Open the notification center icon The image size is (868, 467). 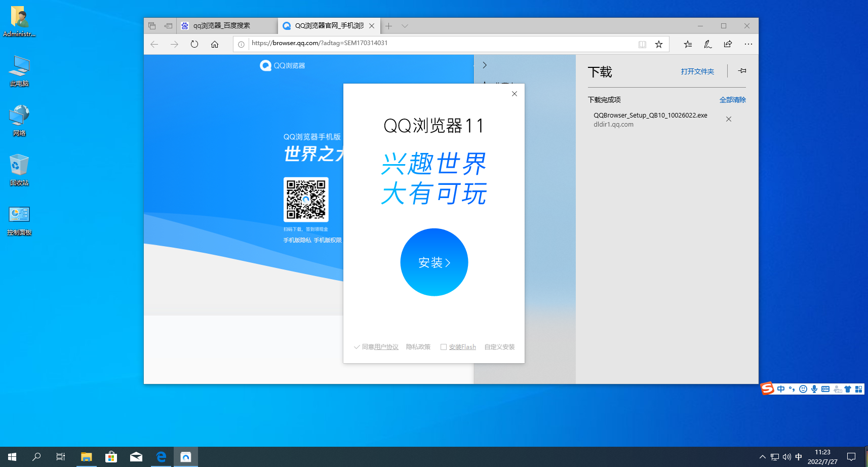click(x=851, y=457)
